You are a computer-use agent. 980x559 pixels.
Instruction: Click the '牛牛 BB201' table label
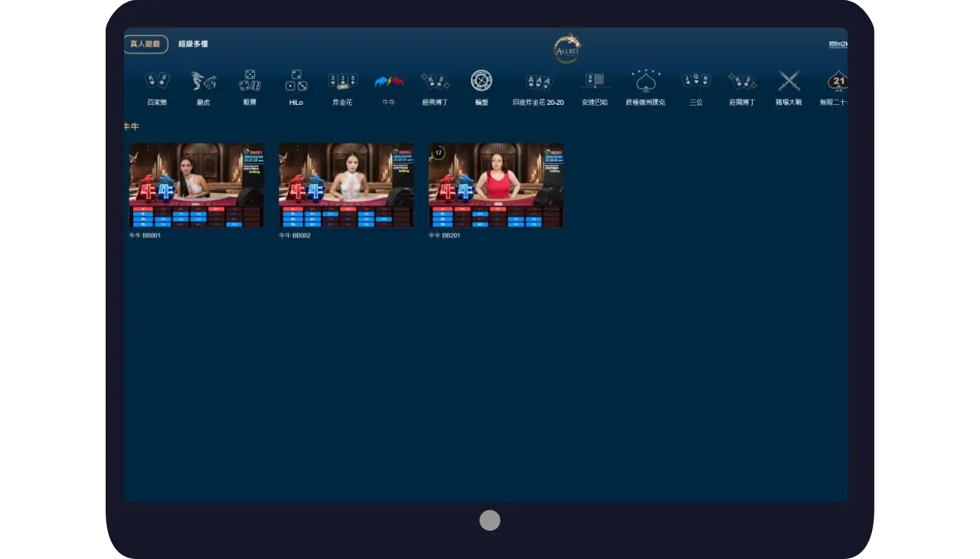445,236
